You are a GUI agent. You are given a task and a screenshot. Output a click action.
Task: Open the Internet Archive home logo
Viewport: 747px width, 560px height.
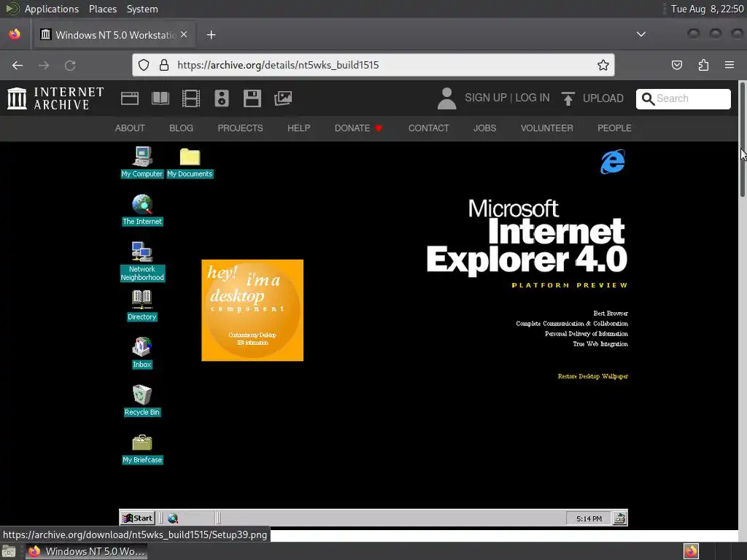(x=55, y=98)
